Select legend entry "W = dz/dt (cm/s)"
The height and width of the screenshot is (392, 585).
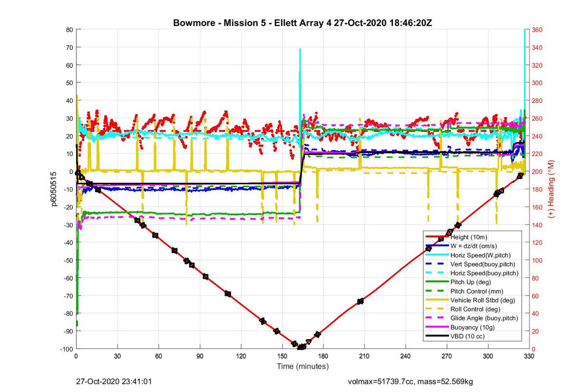coord(474,246)
